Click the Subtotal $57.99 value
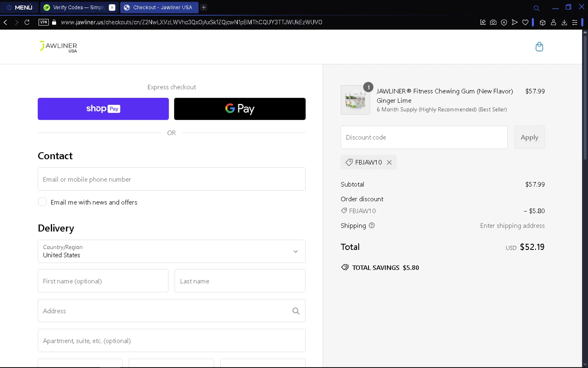This screenshot has width=588, height=368. tap(535, 184)
